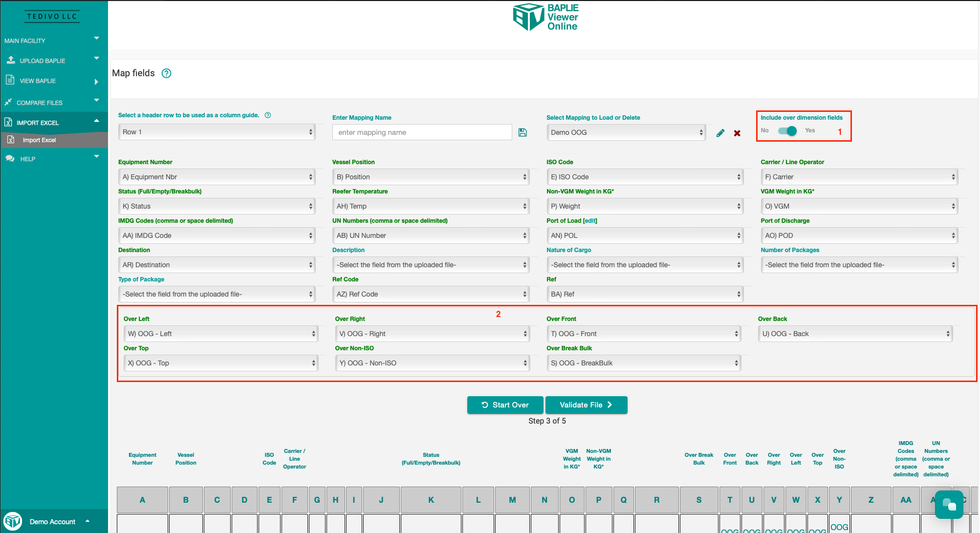The image size is (980, 533).
Task: Click the enter mapping name field
Action: 422,132
